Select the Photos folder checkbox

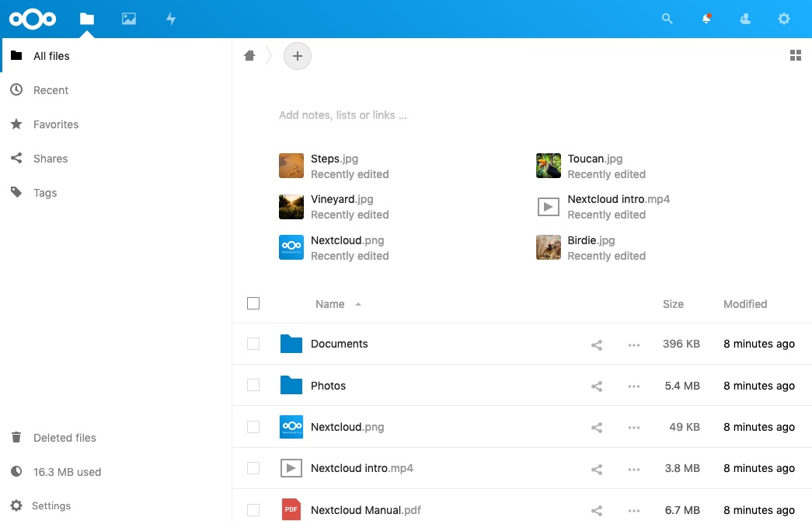(253, 386)
